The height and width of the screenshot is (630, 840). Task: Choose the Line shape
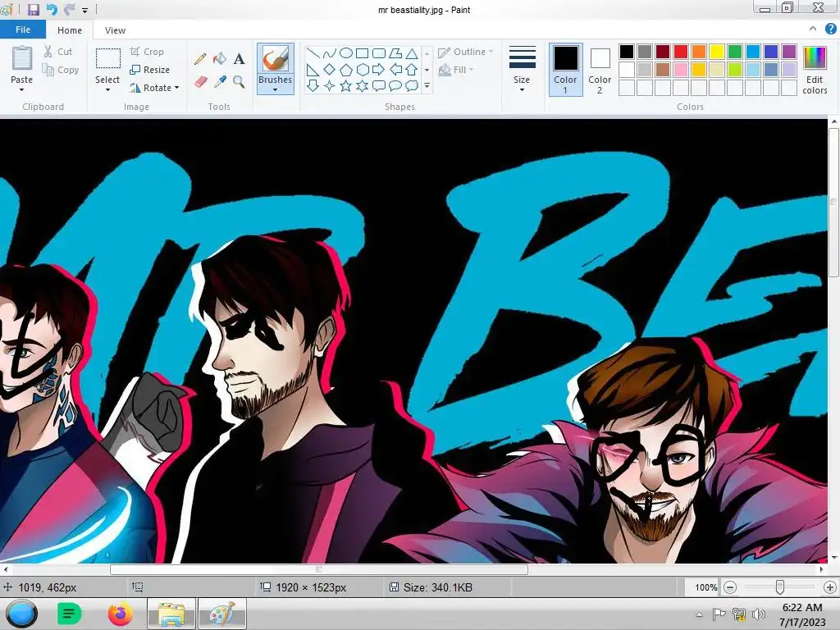click(313, 53)
